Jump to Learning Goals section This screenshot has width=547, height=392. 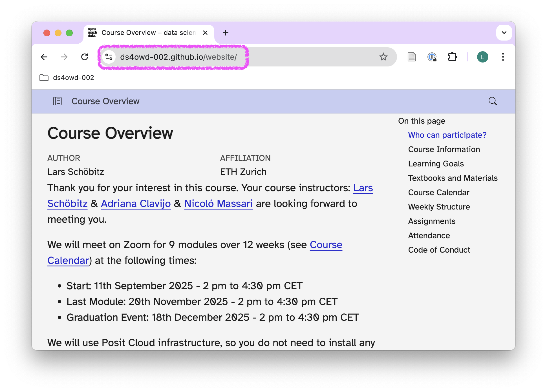pyautogui.click(x=436, y=164)
